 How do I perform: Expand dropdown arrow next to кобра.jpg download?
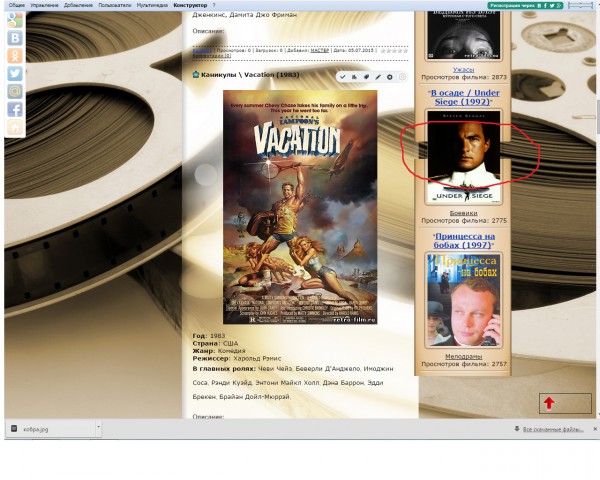tap(98, 426)
